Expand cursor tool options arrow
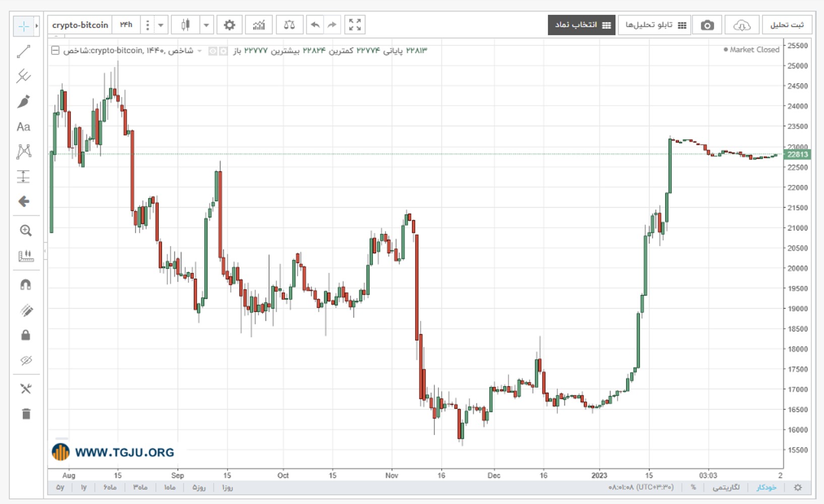 [37, 26]
